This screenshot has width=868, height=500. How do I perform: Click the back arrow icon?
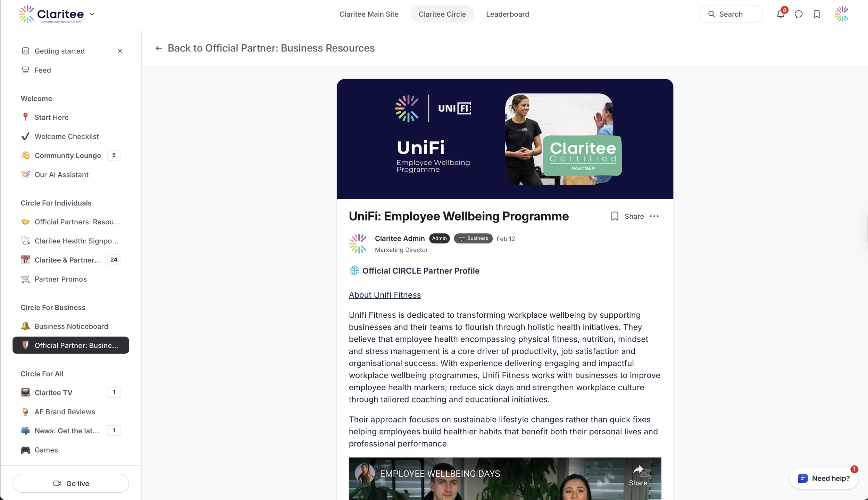coord(159,48)
